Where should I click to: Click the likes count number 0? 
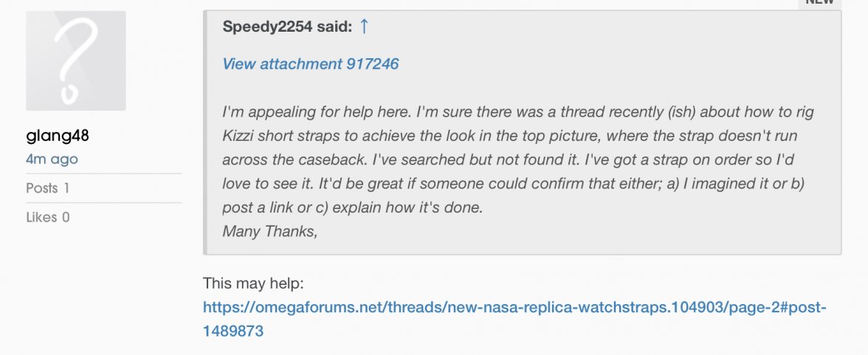coord(66,217)
